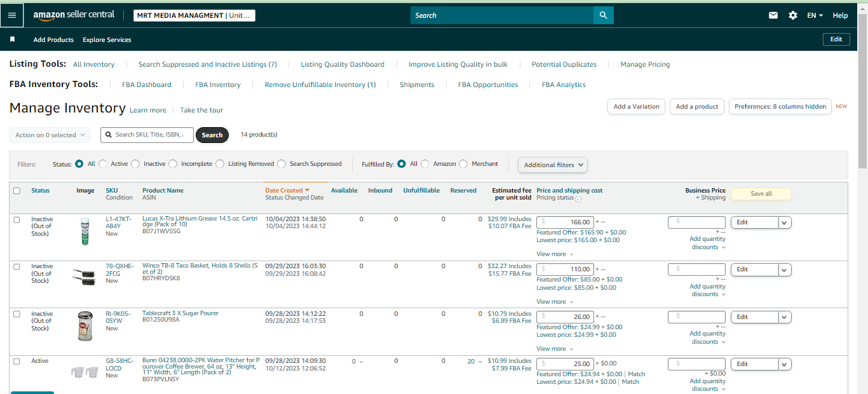The height and width of the screenshot is (394, 868).
Task: Open the EN language dropdown
Action: 815,15
